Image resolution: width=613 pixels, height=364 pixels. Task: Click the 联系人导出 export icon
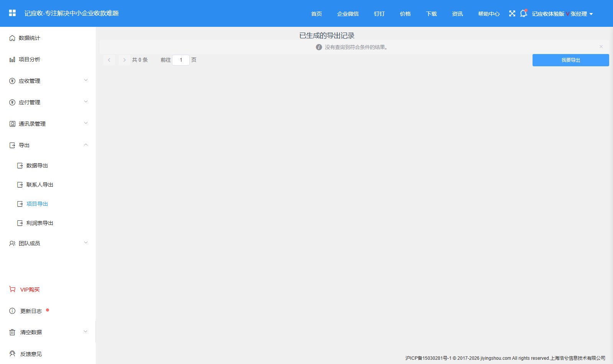coord(20,185)
